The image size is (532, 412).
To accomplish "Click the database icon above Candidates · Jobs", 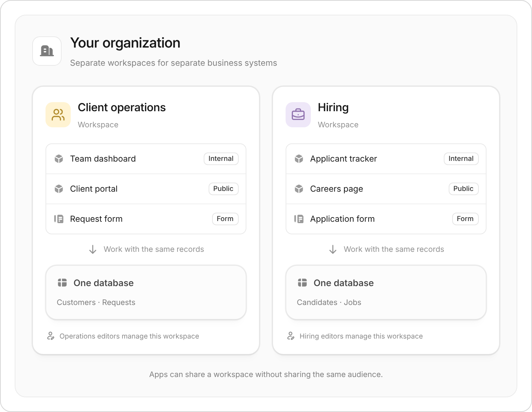I will [x=302, y=283].
